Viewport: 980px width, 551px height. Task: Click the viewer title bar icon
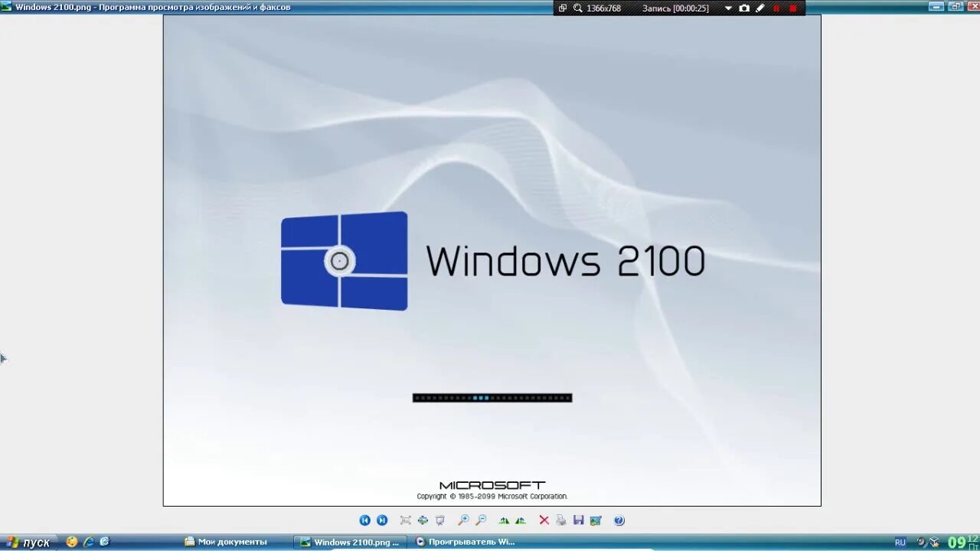6,7
